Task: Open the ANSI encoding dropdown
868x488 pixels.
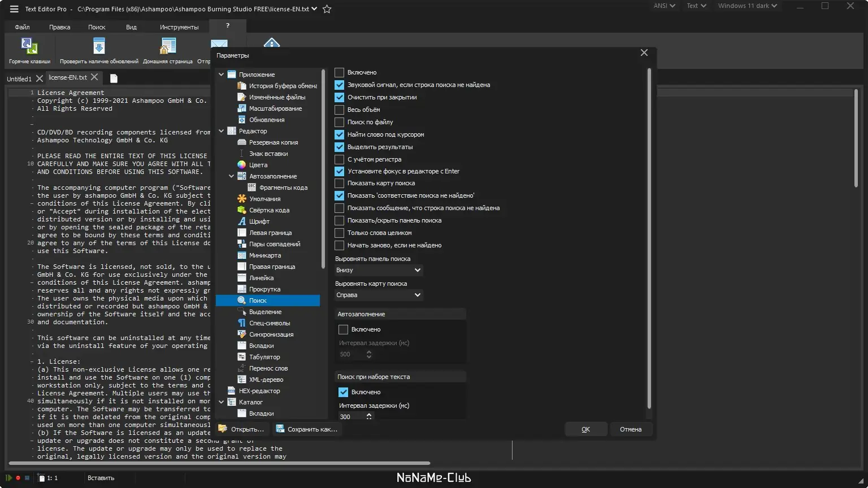Action: [665, 6]
